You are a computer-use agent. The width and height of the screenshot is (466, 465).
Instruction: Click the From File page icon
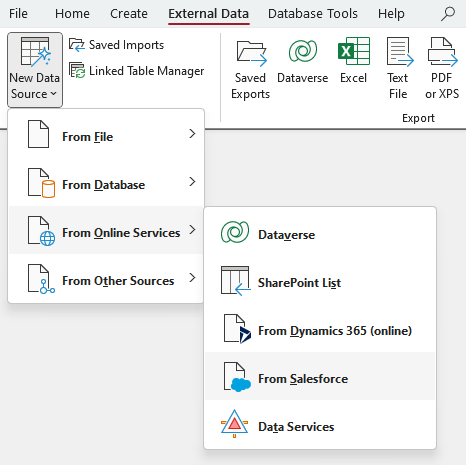[38, 134]
